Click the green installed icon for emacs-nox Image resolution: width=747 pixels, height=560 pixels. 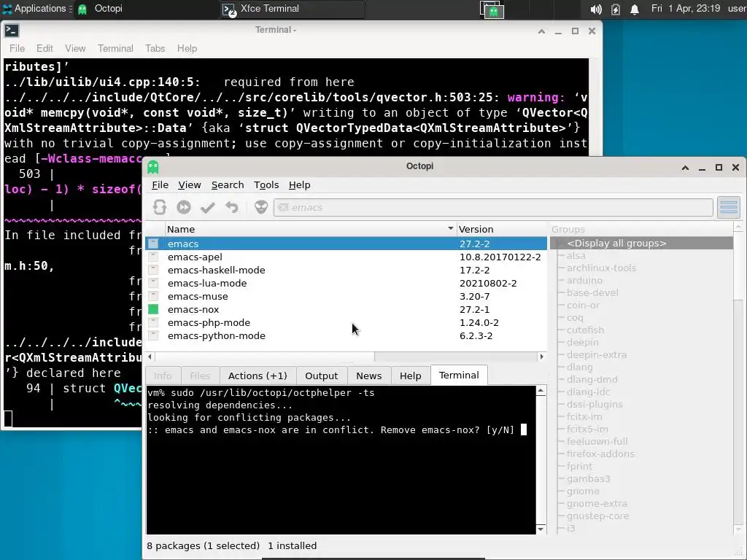(x=153, y=309)
